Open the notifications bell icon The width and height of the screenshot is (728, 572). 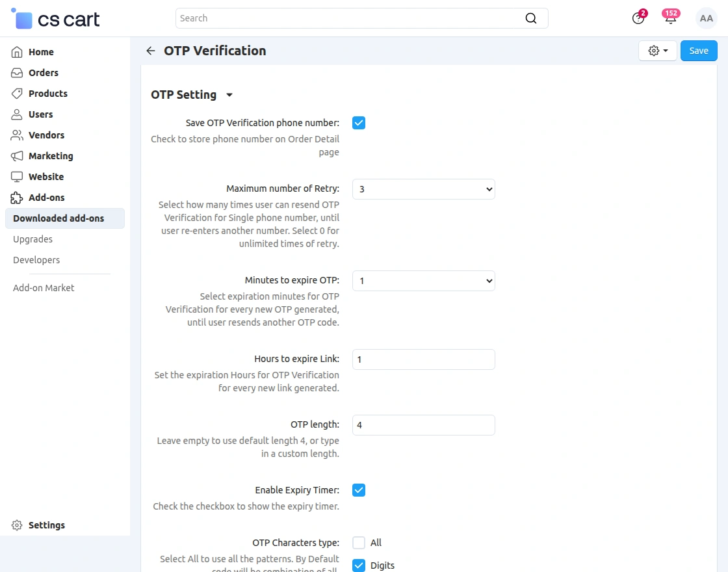(670, 18)
